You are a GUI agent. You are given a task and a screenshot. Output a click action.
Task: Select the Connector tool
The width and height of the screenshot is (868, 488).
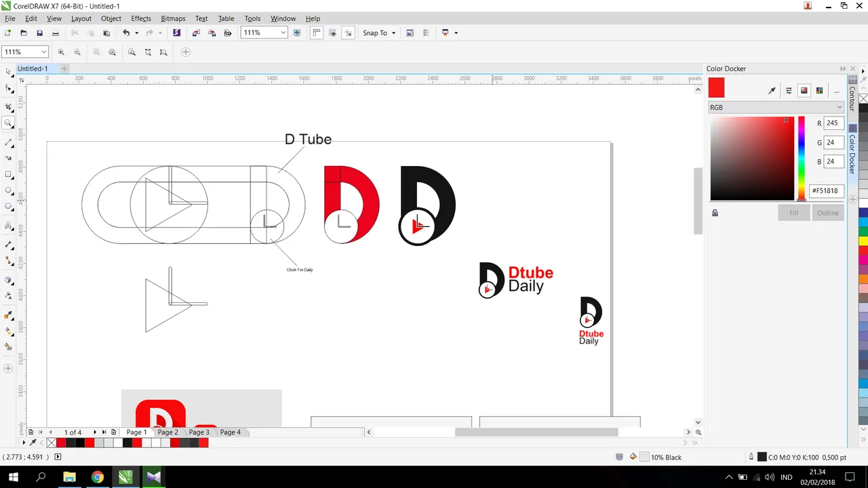tap(8, 261)
